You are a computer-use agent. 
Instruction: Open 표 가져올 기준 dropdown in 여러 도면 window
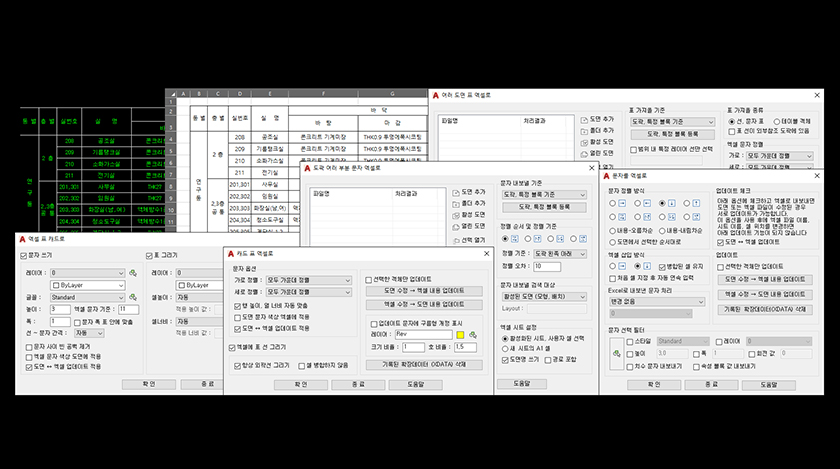(x=672, y=122)
